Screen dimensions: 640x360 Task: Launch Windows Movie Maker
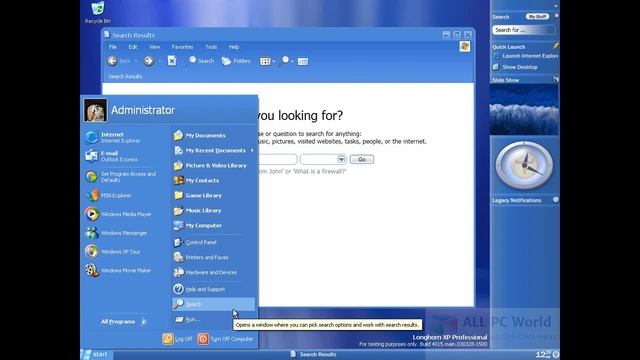pyautogui.click(x=118, y=271)
